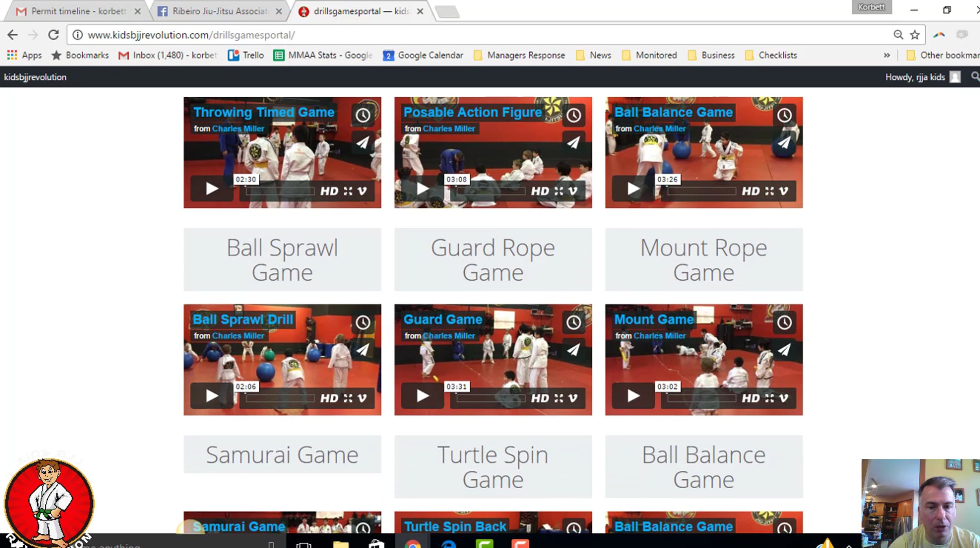This screenshot has height=548, width=980.
Task: Share the Mount Game video
Action: click(784, 350)
